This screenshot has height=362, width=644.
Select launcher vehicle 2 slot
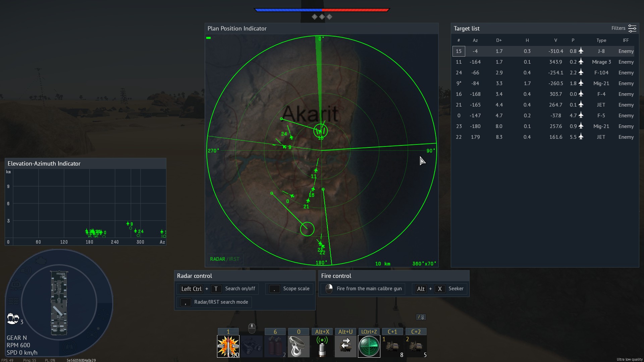point(416,346)
